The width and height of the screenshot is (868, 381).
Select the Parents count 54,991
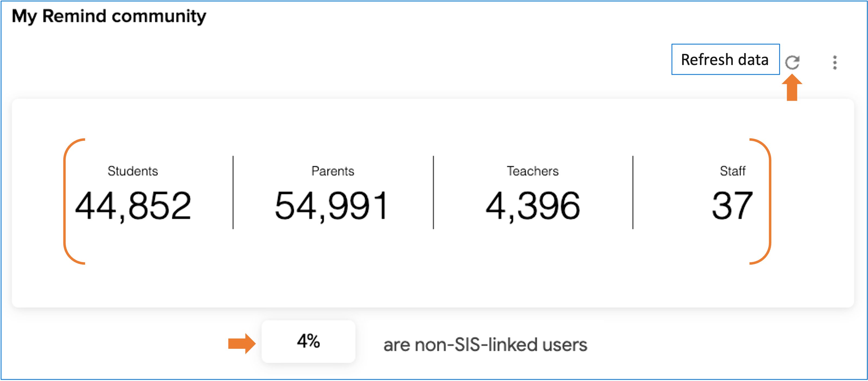332,206
